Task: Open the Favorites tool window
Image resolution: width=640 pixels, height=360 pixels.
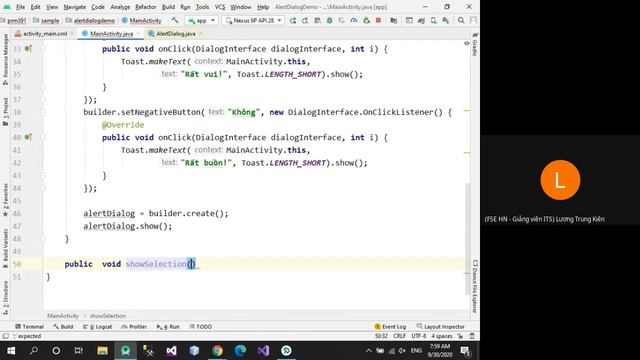Action: tap(5, 200)
